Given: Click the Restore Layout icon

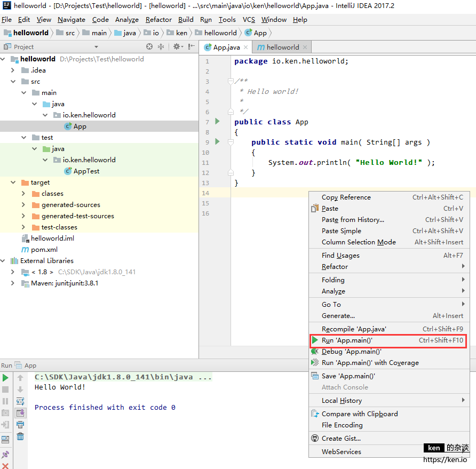Looking at the screenshot, I should (x=5, y=439).
